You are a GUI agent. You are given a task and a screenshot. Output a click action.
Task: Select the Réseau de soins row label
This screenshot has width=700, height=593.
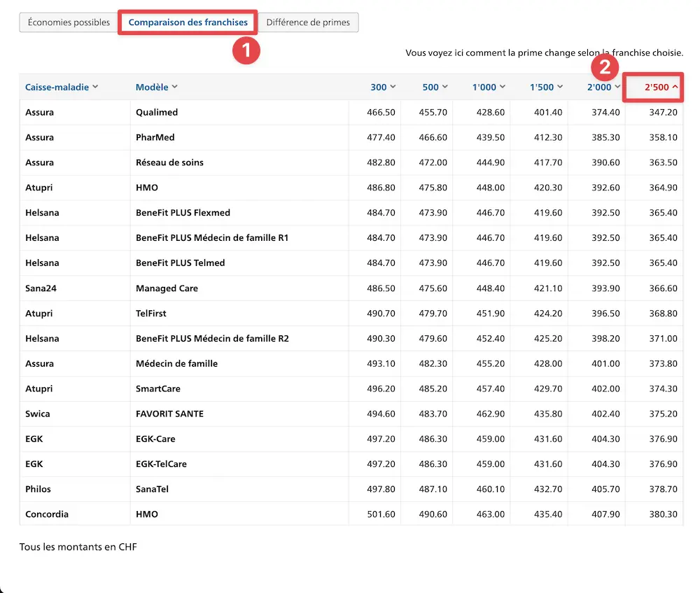[x=169, y=162]
